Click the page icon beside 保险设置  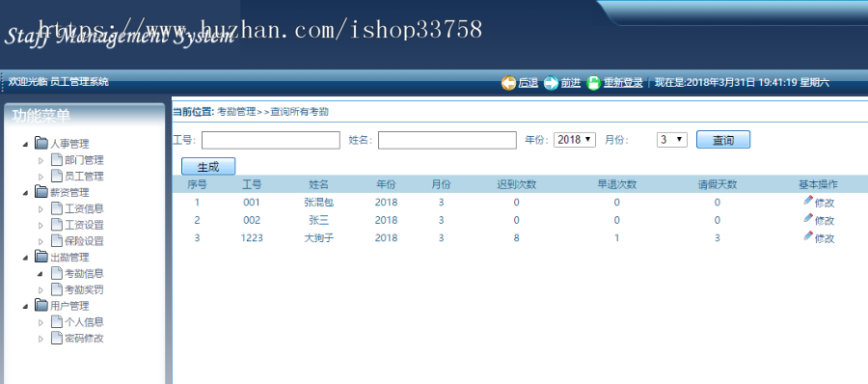[57, 240]
